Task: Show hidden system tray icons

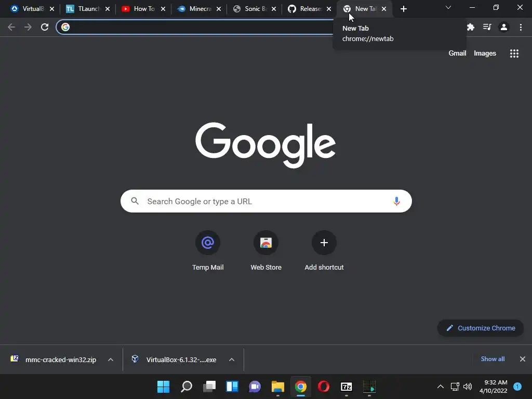Action: [x=441, y=387]
